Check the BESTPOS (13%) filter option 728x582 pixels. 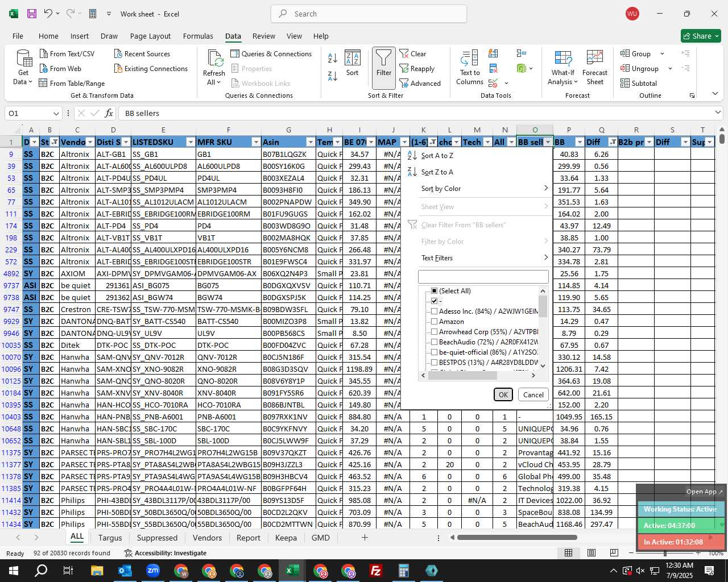click(435, 363)
